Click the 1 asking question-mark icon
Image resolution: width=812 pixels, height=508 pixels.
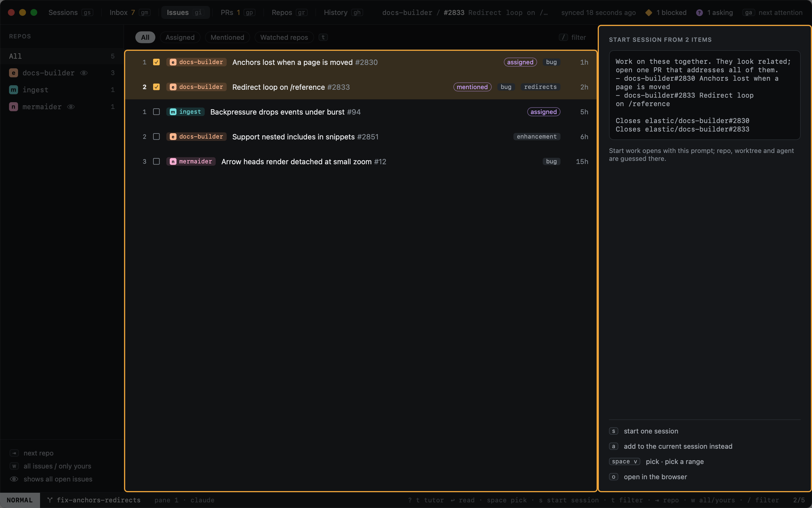tap(700, 12)
